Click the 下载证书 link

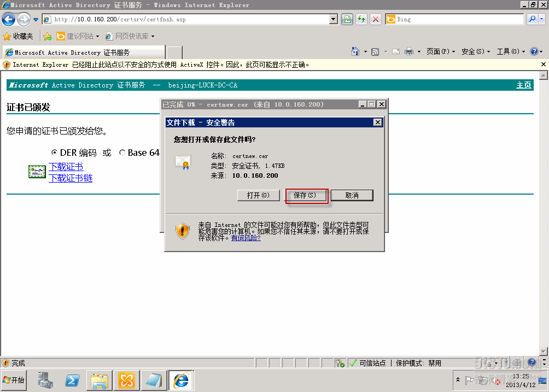pyautogui.click(x=66, y=167)
